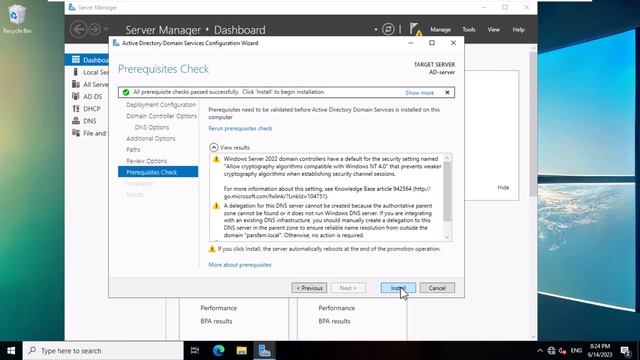The width and height of the screenshot is (640, 360).
Task: Click the Server Manager back navigation arrow
Action: coord(78,29)
